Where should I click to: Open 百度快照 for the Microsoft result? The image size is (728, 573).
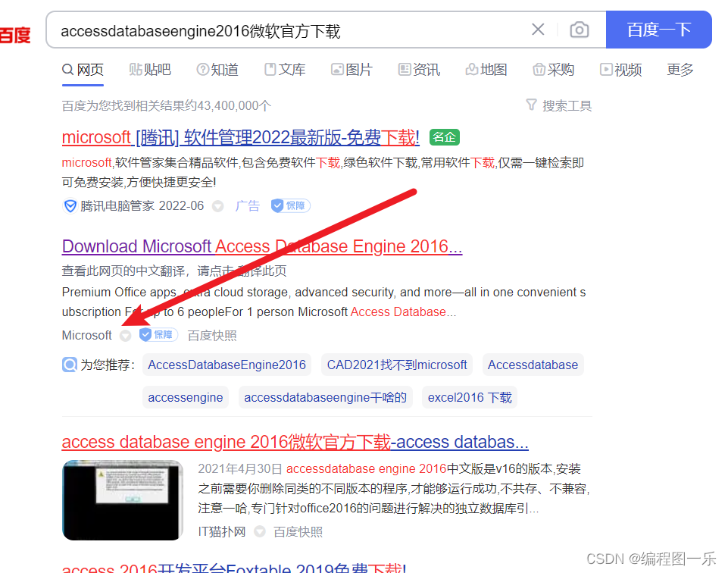212,335
